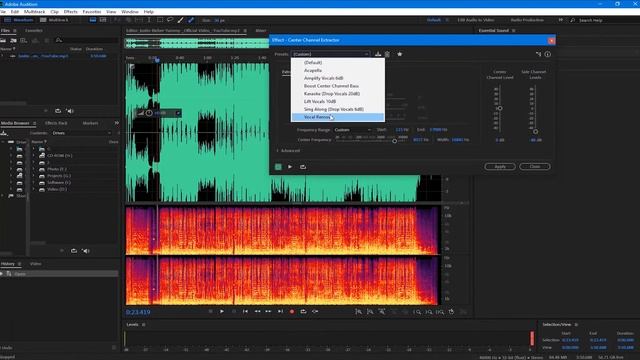Viewport: 640px width, 360px height.
Task: Show the spectral pitch display
Action: [103, 20]
